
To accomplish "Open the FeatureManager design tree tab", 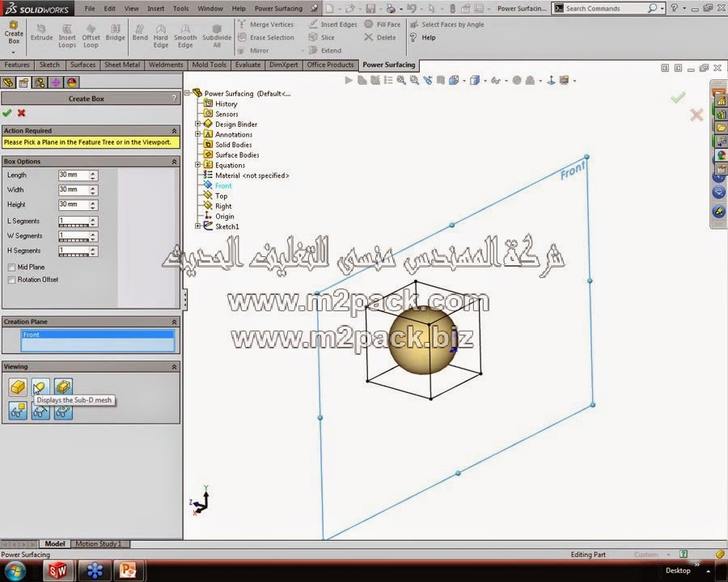I will 8,82.
